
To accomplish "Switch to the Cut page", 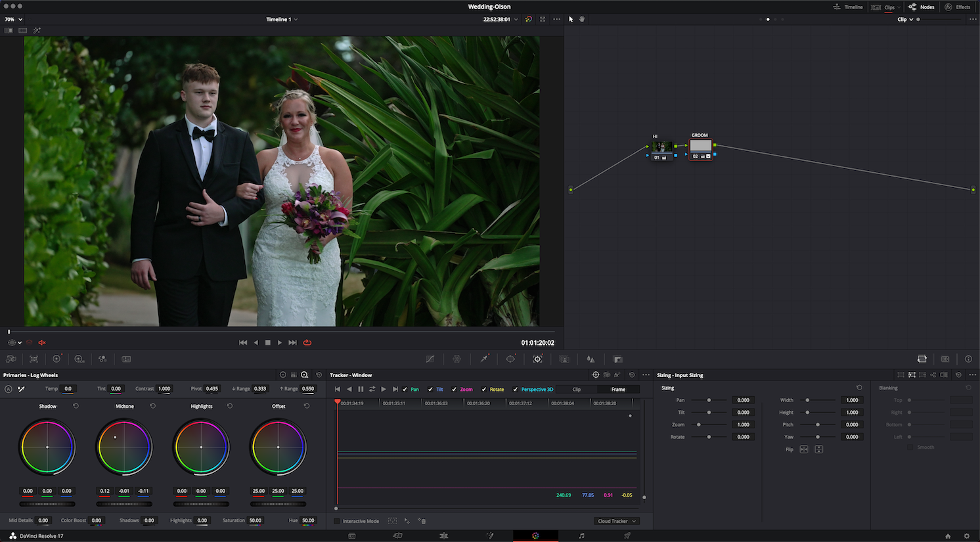I will [x=397, y=536].
